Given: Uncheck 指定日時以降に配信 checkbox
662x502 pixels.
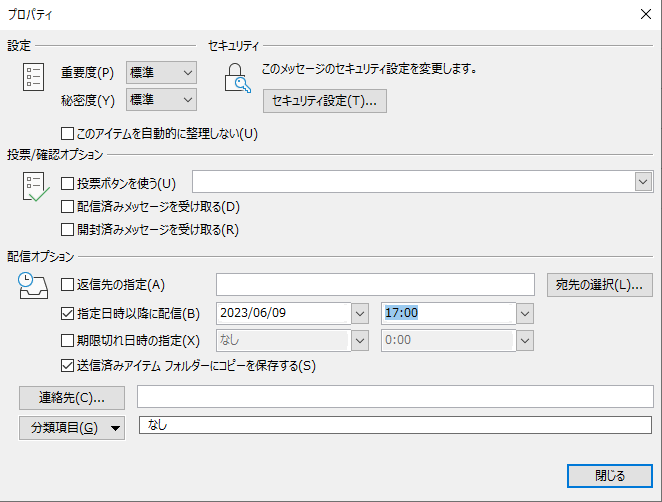Looking at the screenshot, I should (x=67, y=314).
